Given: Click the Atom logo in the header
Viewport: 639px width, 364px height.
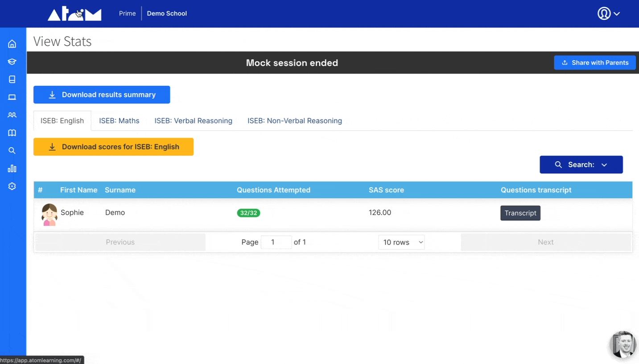Looking at the screenshot, I should tap(74, 13).
